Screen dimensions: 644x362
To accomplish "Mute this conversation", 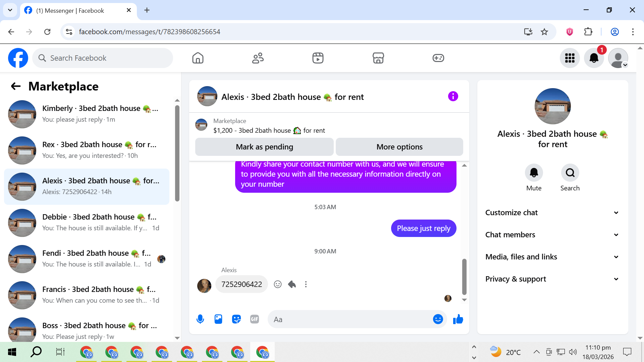I will [x=534, y=173].
